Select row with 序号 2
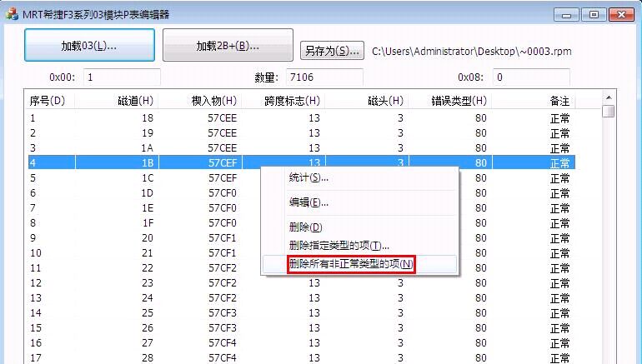This screenshot has height=364, width=642. (302, 133)
